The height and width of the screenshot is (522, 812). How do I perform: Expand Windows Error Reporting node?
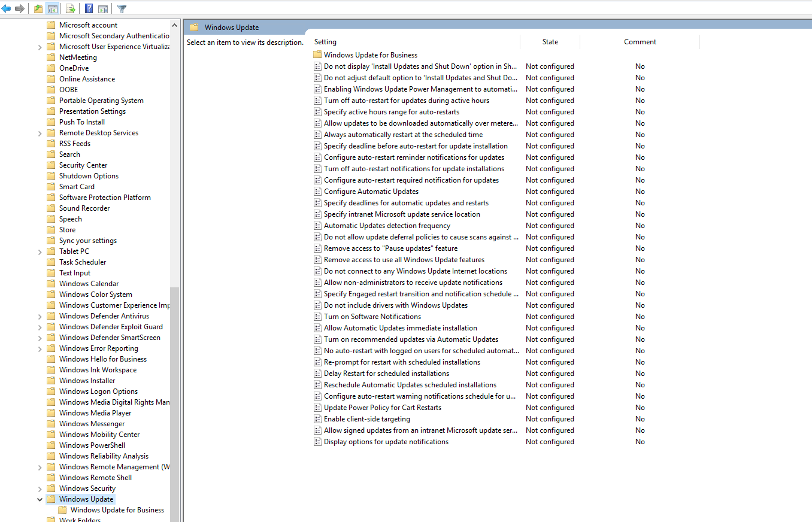pyautogui.click(x=40, y=348)
